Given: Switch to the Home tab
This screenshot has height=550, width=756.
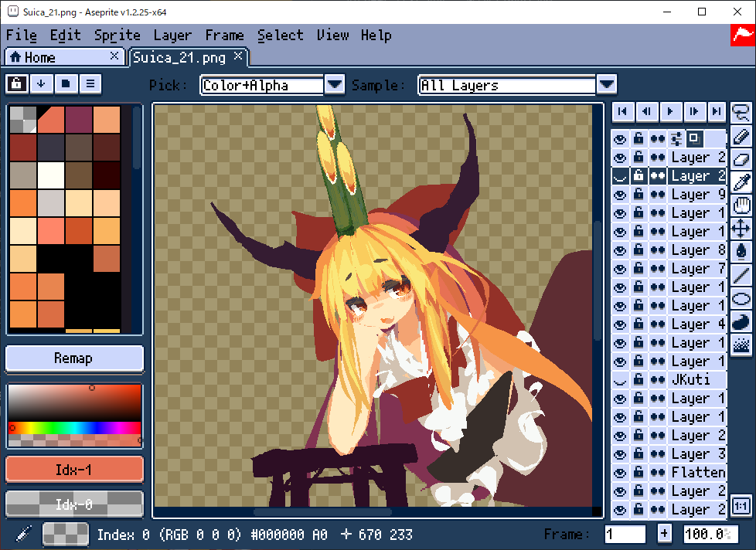Looking at the screenshot, I should tap(64, 57).
